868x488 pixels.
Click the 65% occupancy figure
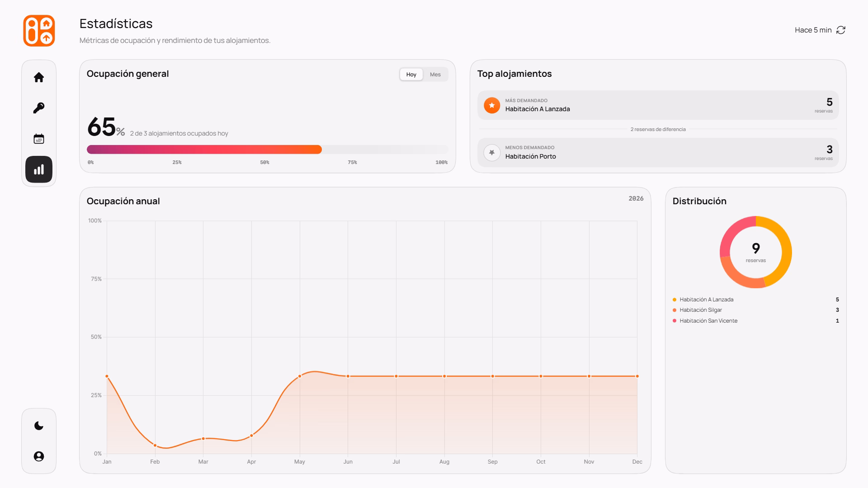tap(106, 127)
